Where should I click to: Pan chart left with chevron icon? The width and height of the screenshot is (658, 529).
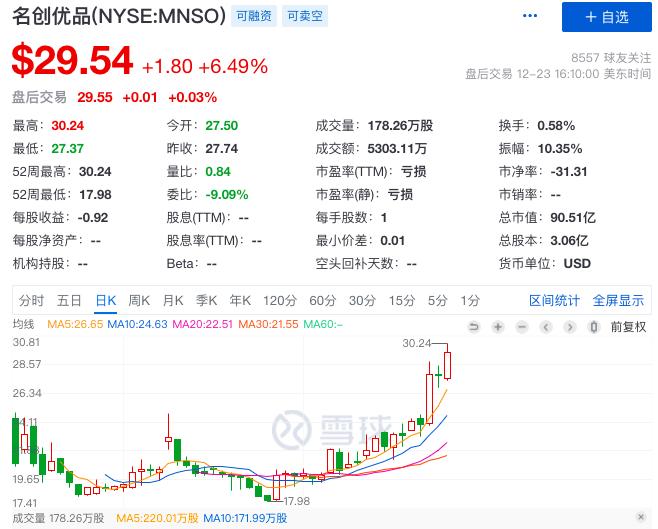tap(546, 326)
